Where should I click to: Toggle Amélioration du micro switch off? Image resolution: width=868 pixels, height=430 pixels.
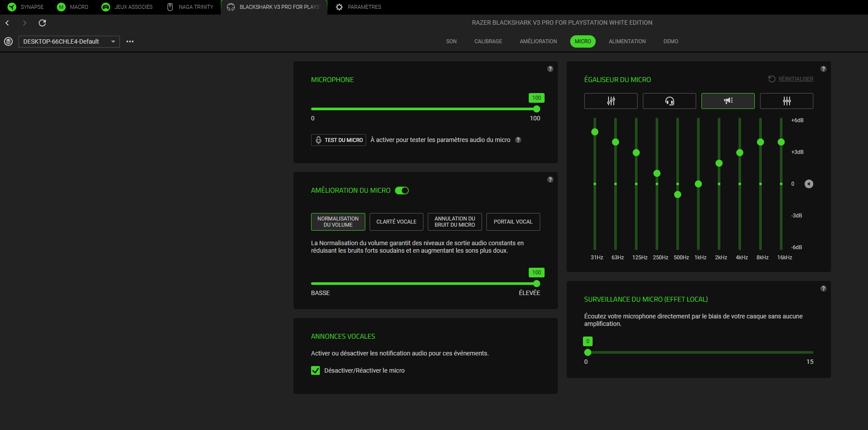tap(402, 191)
